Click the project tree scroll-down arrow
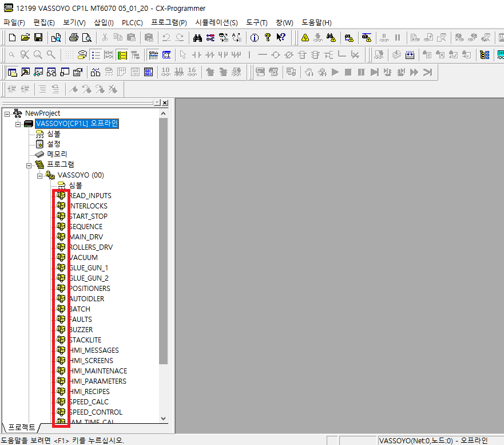 (163, 418)
